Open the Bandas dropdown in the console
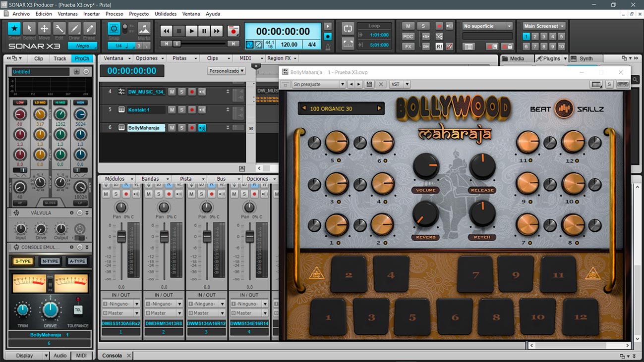 [154, 179]
